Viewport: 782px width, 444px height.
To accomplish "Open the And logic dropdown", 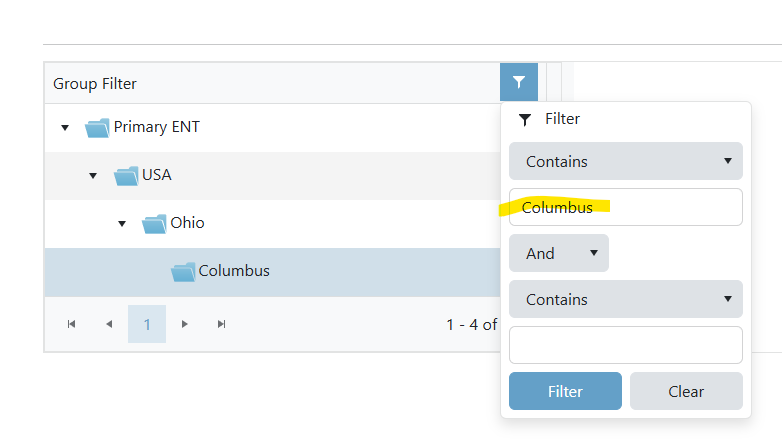I will click(558, 253).
